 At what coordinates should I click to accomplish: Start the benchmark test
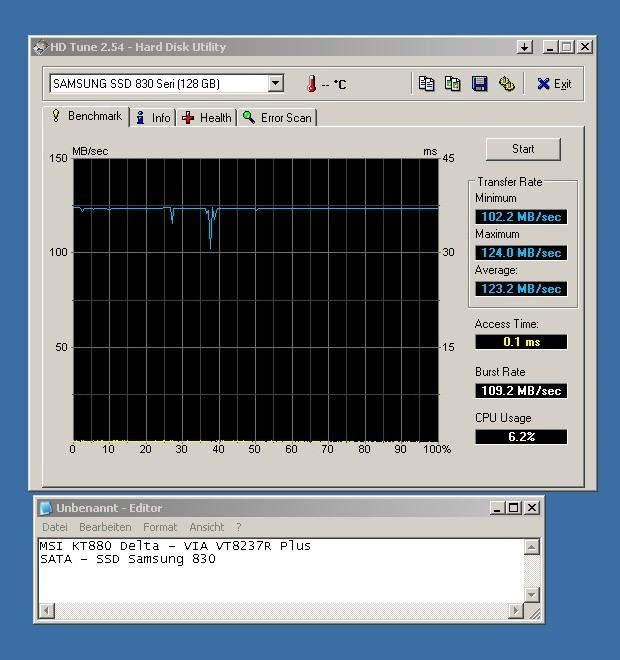(523, 149)
